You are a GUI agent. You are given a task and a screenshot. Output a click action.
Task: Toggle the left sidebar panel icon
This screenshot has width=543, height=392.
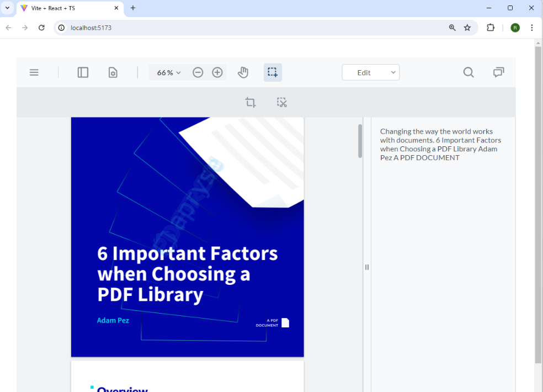coord(83,72)
